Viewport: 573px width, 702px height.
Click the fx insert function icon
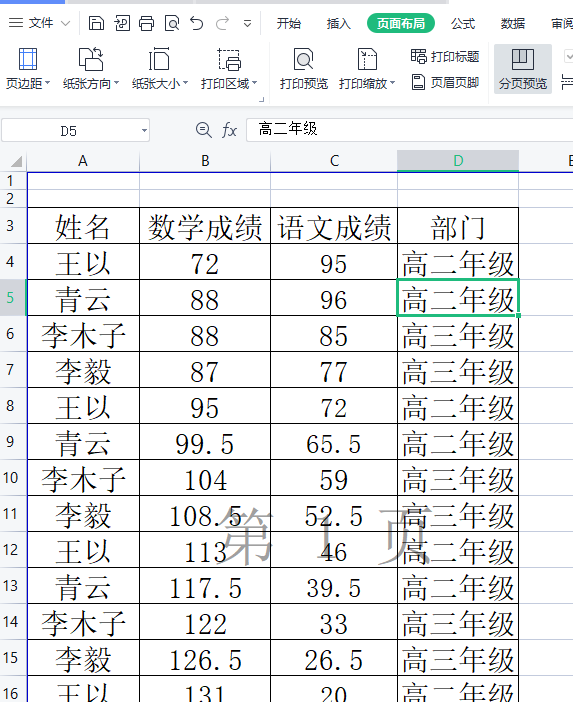pos(229,130)
